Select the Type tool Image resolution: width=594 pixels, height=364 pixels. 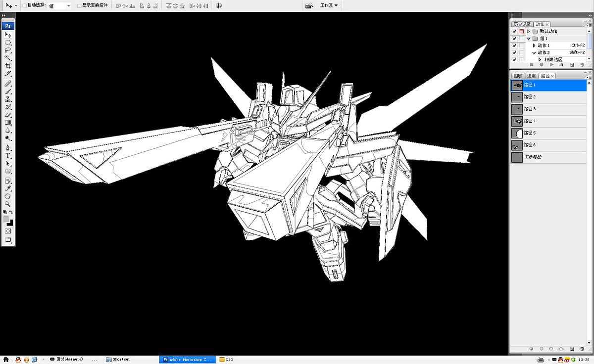[8, 155]
